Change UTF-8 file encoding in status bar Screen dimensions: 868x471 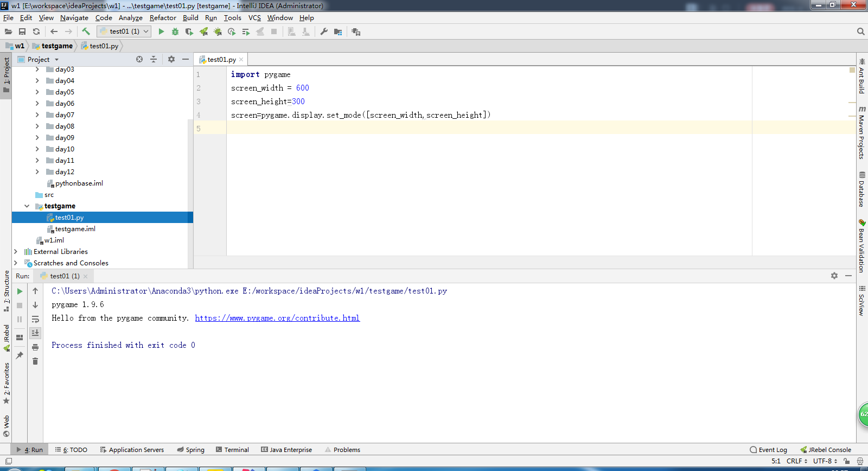(825, 461)
